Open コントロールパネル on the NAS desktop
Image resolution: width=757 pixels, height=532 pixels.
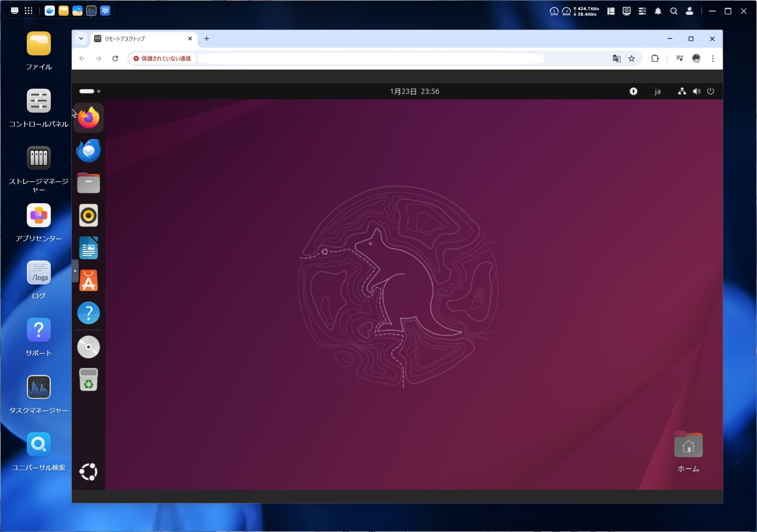click(39, 101)
